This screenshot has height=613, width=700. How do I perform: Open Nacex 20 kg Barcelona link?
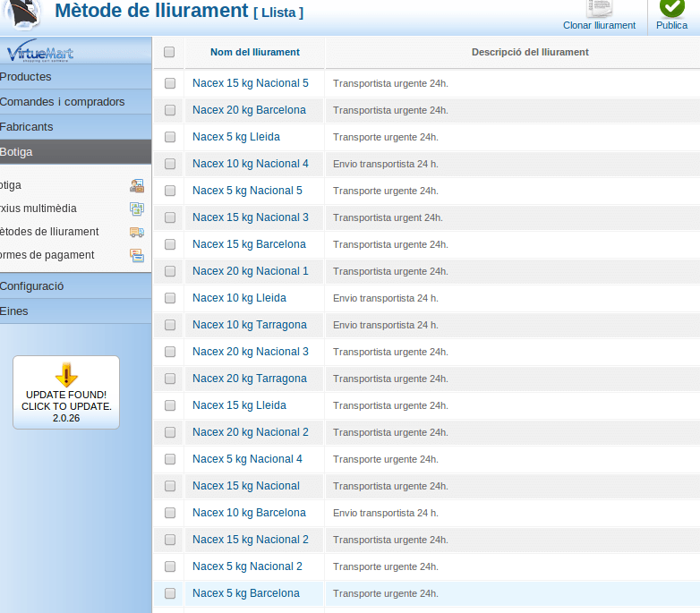[249, 110]
